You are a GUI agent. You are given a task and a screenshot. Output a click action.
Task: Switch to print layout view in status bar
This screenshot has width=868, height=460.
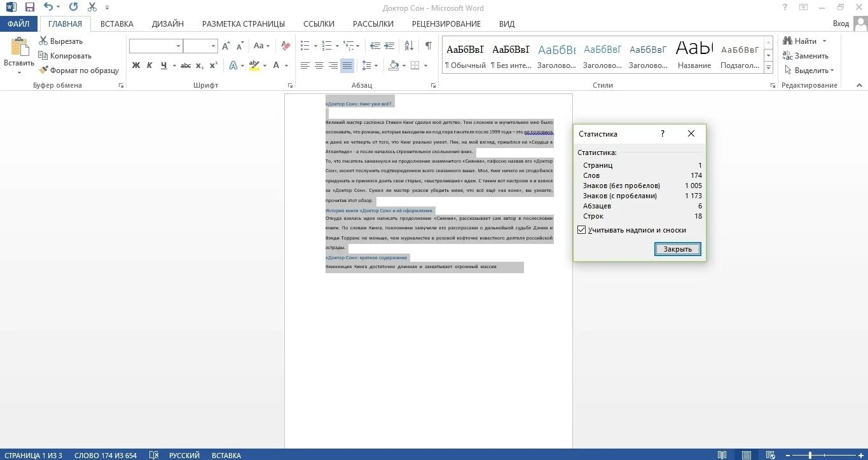[747, 455]
